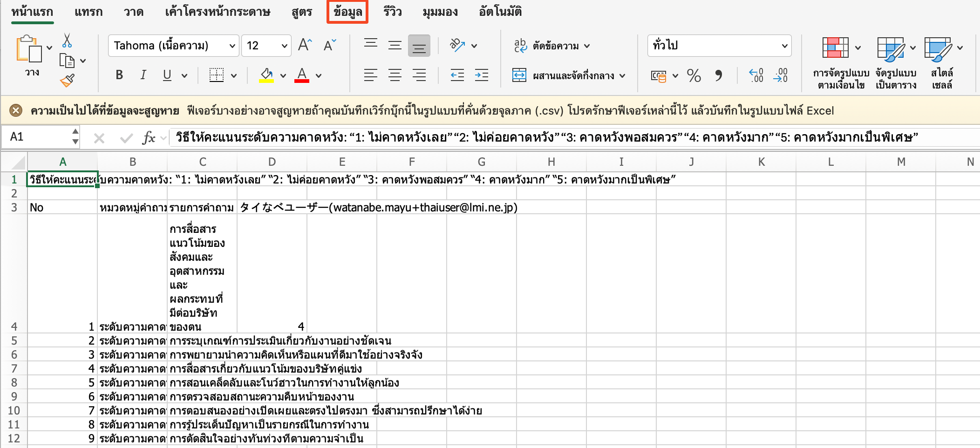Select row 5 header
Screen dimensions: 980x448
click(x=14, y=340)
